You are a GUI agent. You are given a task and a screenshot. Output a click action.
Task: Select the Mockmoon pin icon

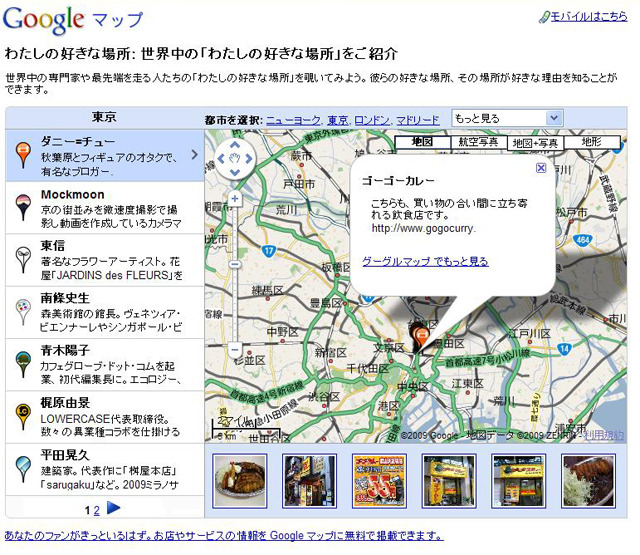coord(23,207)
